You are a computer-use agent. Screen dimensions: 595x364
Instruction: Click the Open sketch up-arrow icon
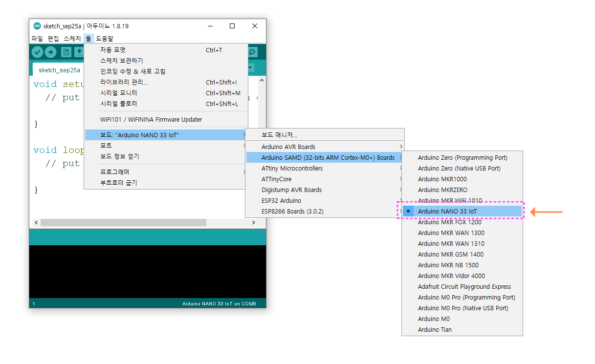(79, 52)
